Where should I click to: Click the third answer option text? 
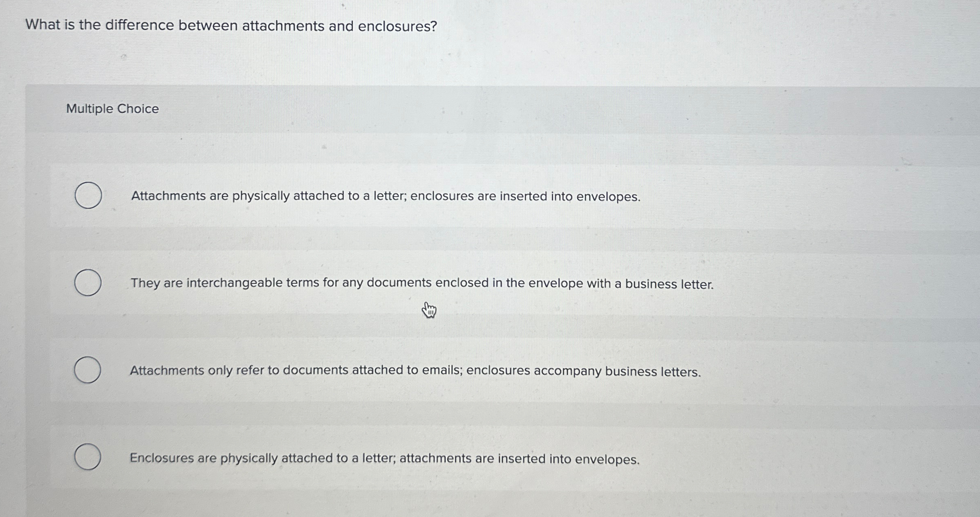click(415, 371)
